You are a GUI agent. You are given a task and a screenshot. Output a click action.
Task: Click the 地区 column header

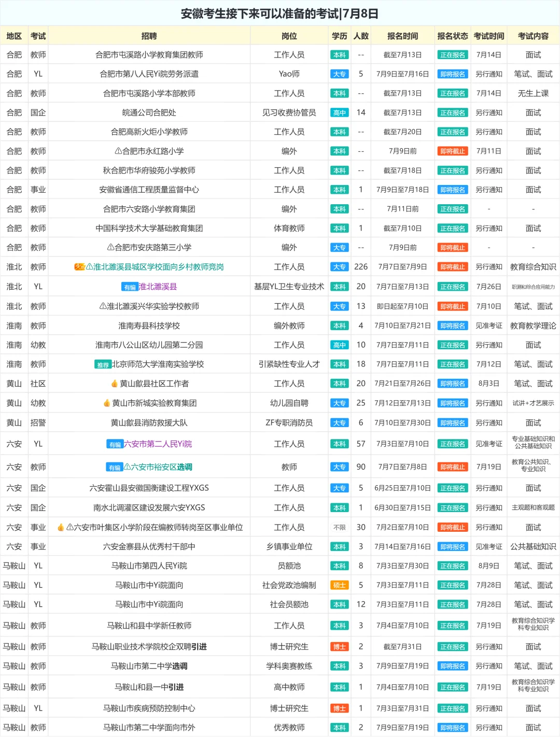tap(14, 36)
